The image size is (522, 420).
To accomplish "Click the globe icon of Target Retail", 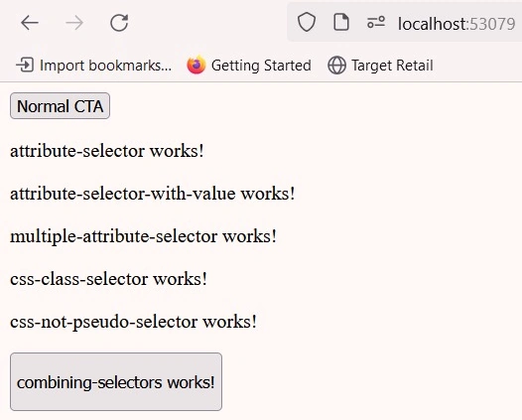I will pos(336,66).
